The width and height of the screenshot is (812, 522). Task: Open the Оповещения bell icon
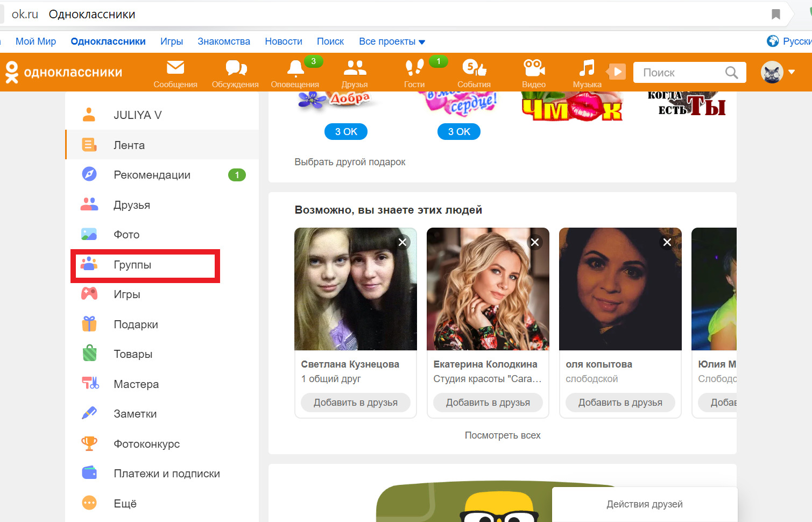click(x=295, y=68)
